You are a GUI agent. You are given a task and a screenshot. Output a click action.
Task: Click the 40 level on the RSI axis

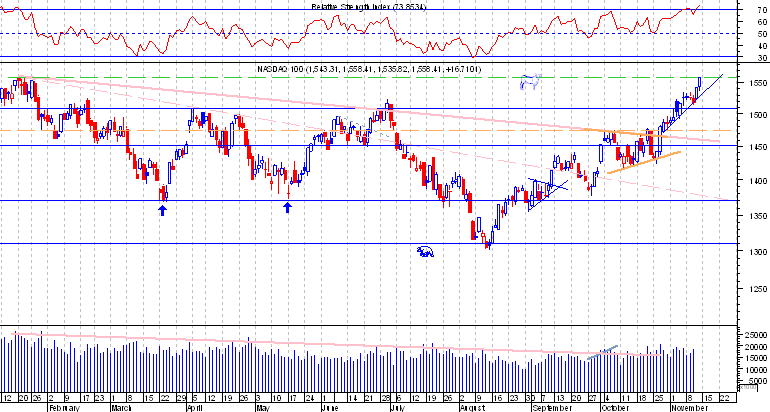click(x=762, y=46)
